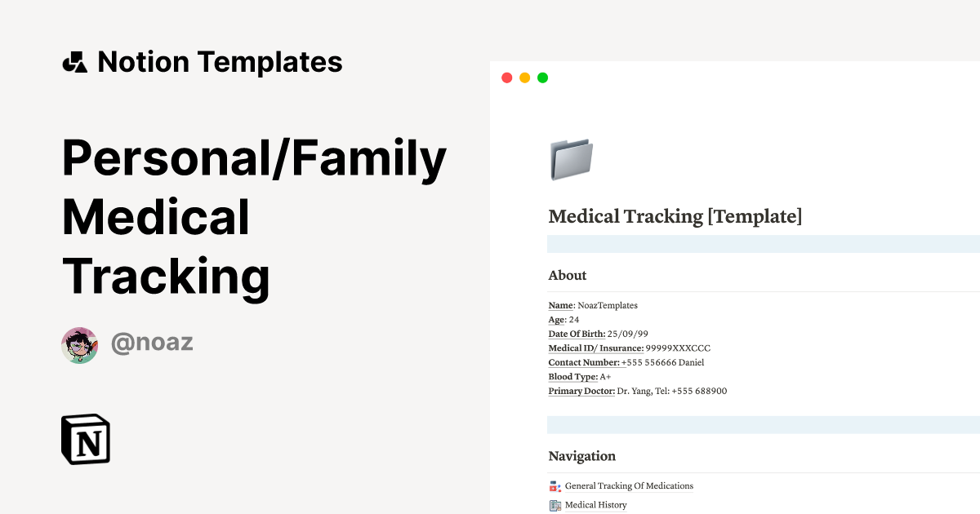Open the General Tracking Of Medications link

pos(629,485)
